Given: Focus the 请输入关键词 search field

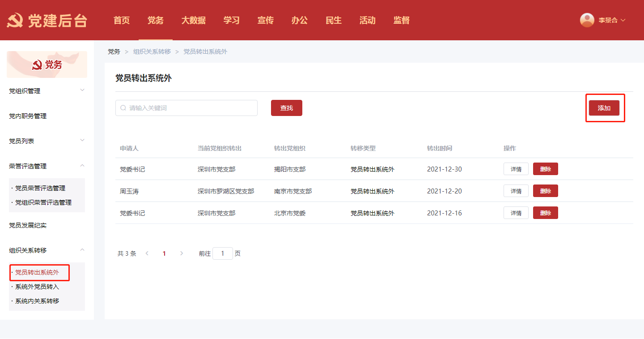Looking at the screenshot, I should 190,108.
